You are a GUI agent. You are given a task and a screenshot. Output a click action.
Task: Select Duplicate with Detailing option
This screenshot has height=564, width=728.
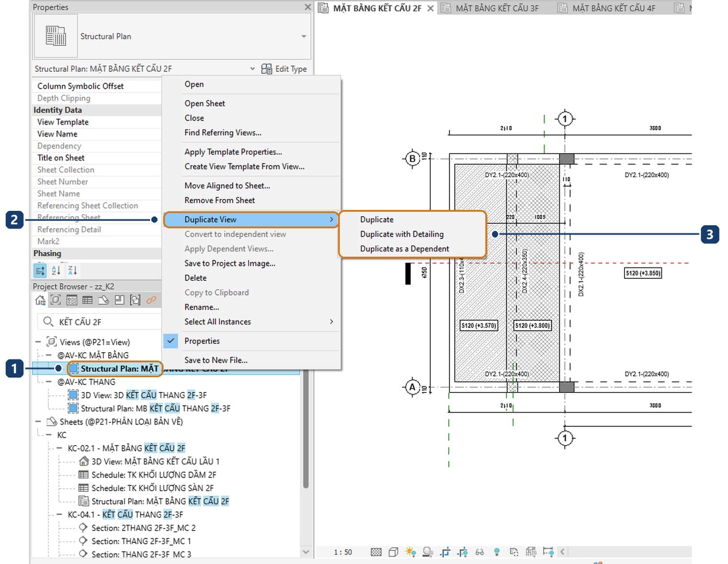[x=401, y=234]
